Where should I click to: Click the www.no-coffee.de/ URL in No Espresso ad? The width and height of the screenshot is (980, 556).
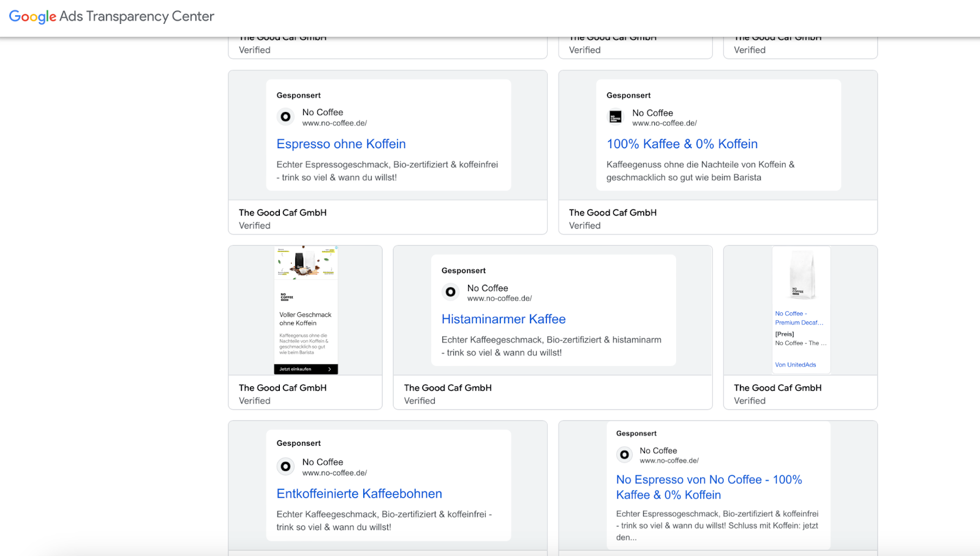pyautogui.click(x=669, y=460)
